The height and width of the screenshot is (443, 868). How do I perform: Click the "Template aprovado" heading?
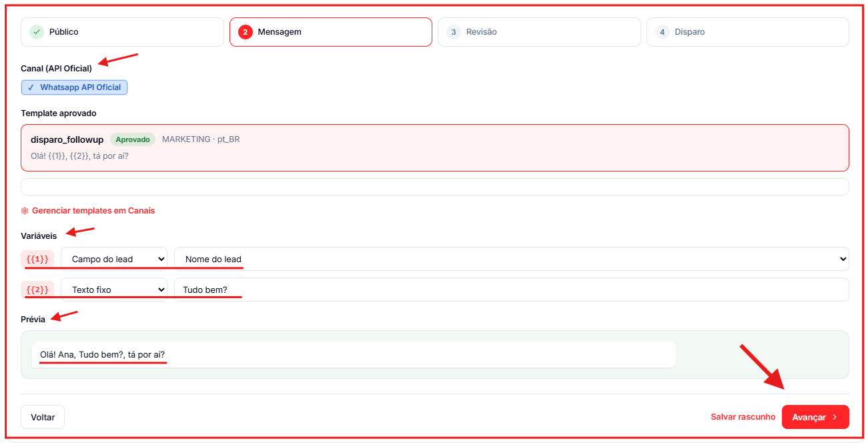[59, 113]
